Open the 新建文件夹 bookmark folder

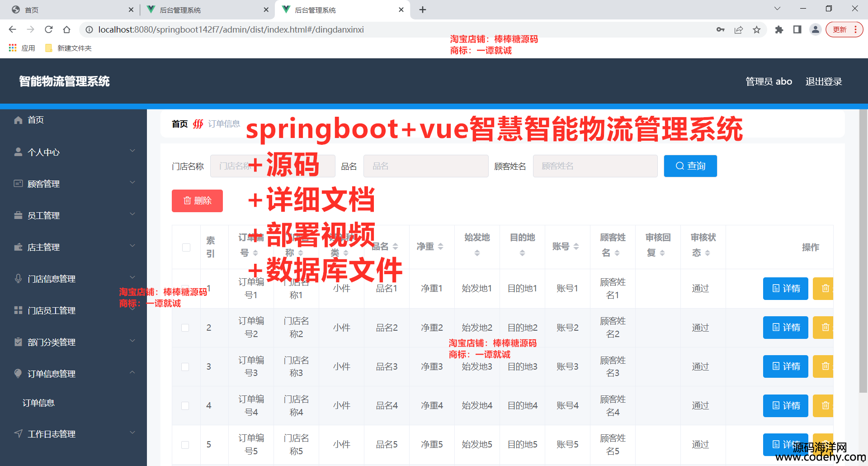click(x=69, y=48)
